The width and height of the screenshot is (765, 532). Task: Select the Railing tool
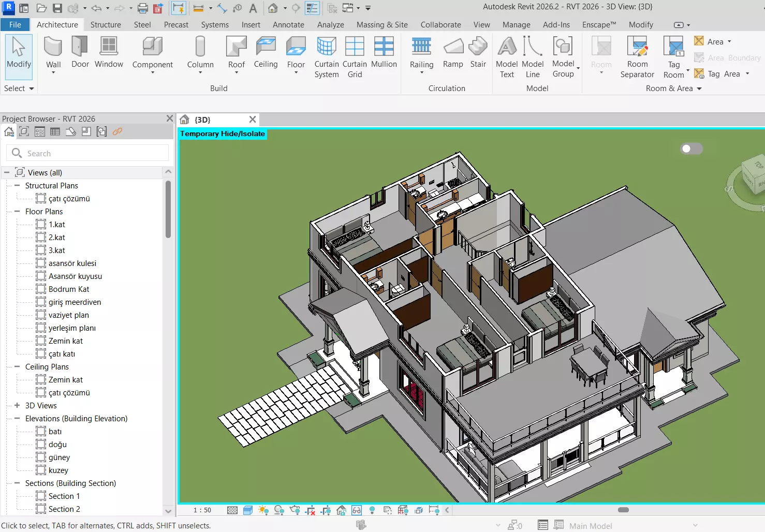421,54
